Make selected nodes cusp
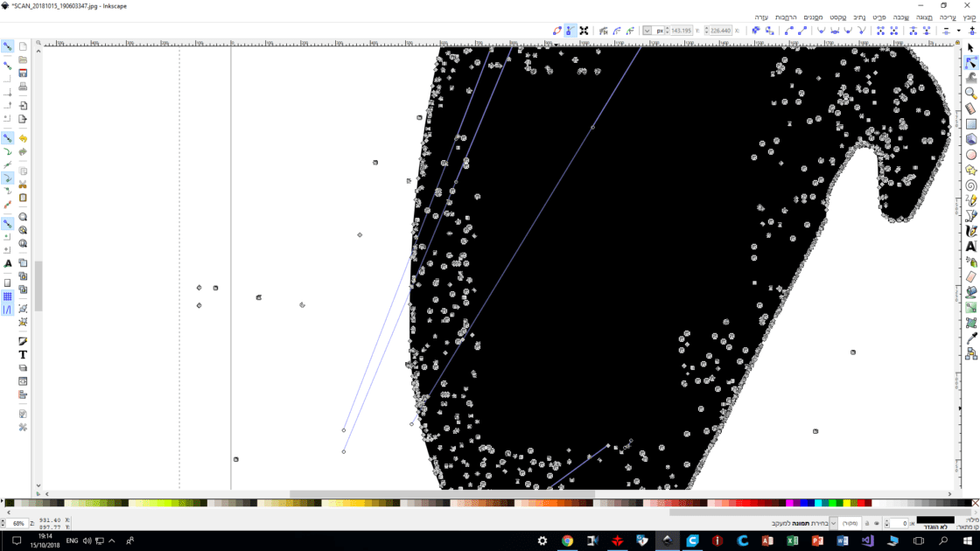This screenshot has width=980, height=551. pyautogui.click(x=862, y=31)
